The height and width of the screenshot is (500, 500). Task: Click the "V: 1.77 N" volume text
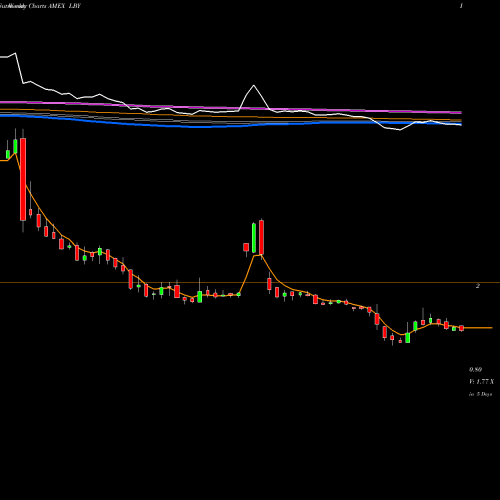coord(481,382)
